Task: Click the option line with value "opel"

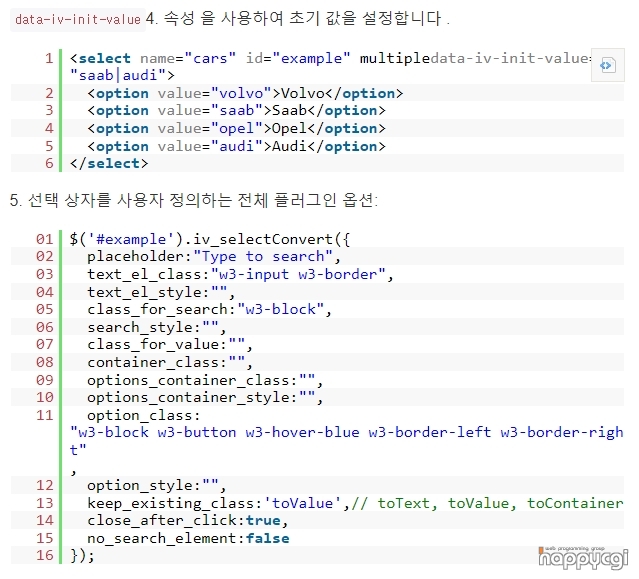Action: point(236,128)
